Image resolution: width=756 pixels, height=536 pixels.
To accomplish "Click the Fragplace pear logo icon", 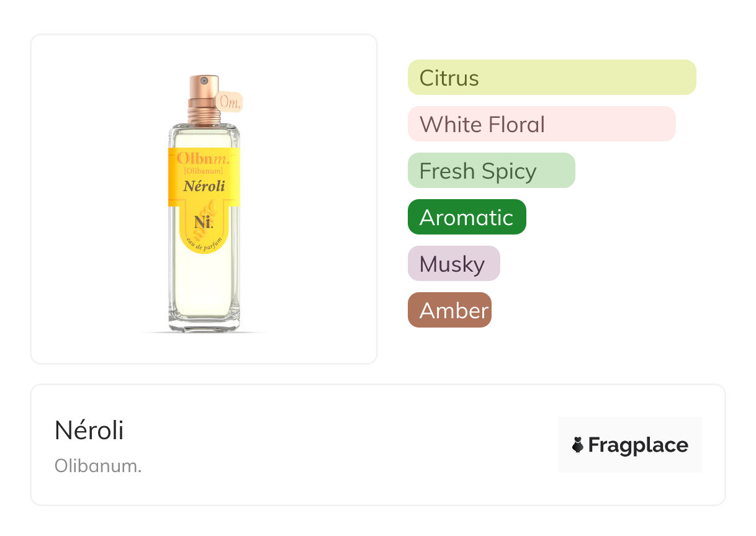I will 578,445.
